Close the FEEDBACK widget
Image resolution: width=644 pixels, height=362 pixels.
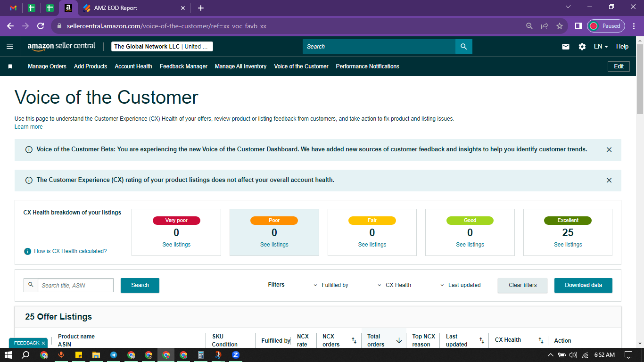[x=43, y=343]
